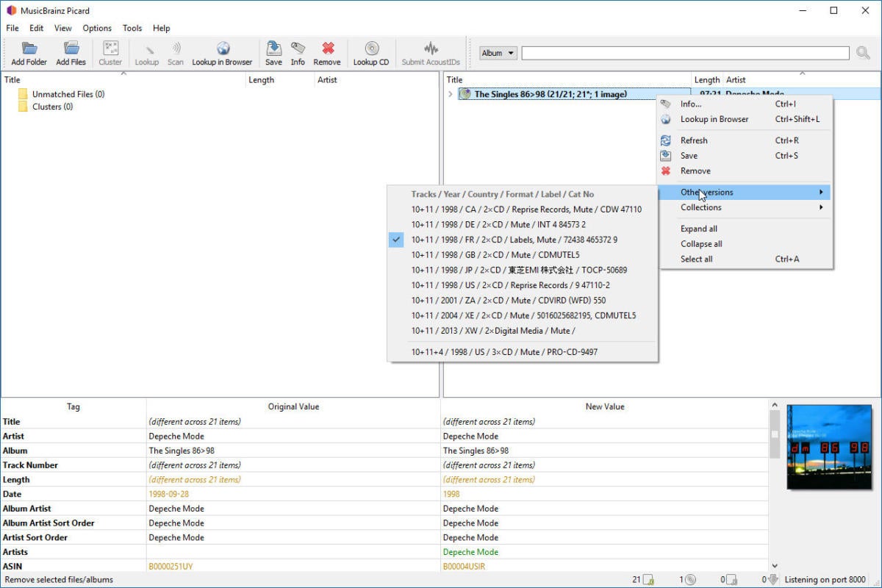Click the Cluster toolbar icon
The image size is (882, 588).
point(110,49)
